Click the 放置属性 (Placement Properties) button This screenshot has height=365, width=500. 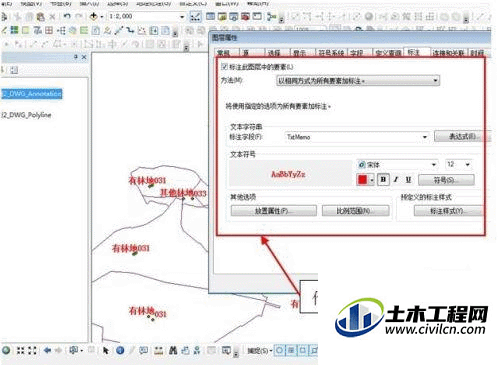[274, 211]
